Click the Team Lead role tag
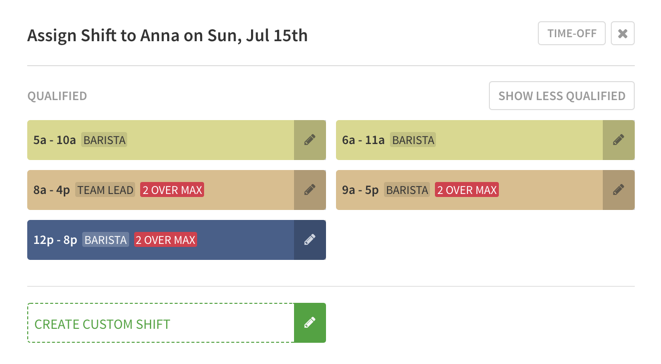The image size is (661, 364). point(105,190)
